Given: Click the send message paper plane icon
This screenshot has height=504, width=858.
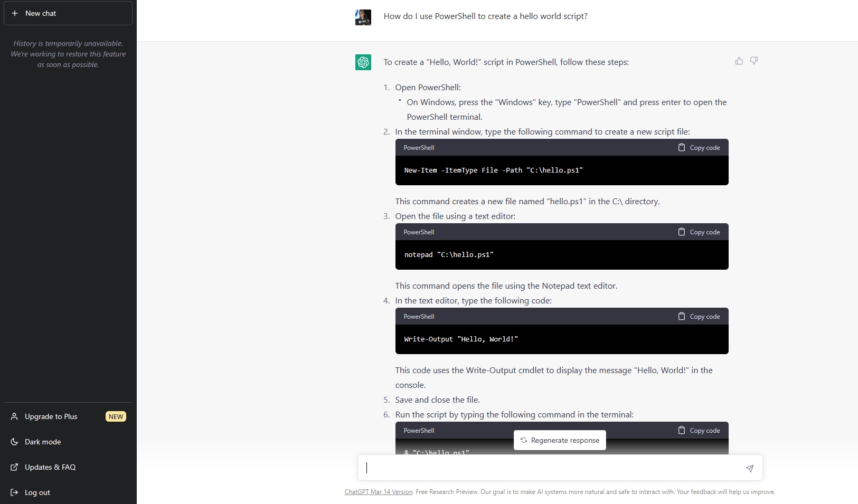Looking at the screenshot, I should coord(750,468).
